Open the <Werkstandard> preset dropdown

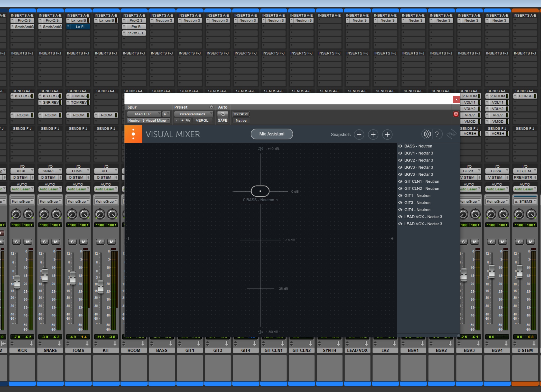pos(194,114)
